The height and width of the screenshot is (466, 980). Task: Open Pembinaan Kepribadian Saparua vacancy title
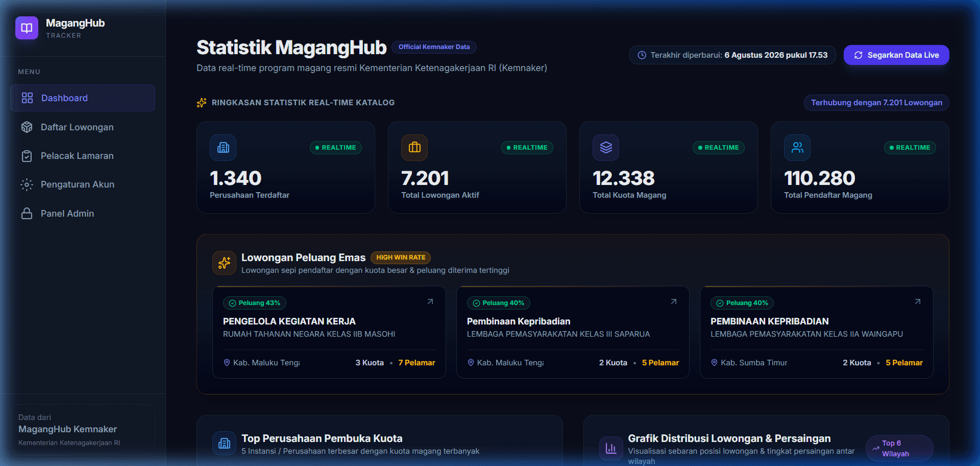coord(519,321)
